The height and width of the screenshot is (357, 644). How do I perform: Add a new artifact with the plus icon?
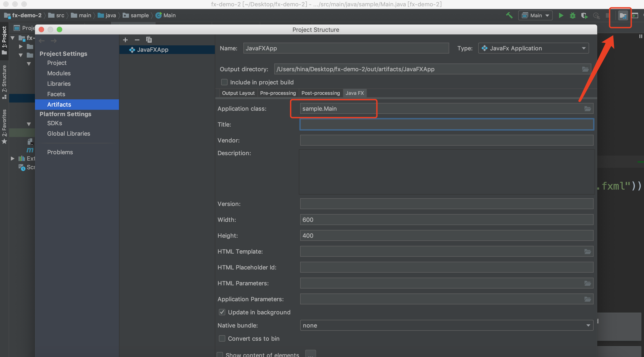(125, 40)
